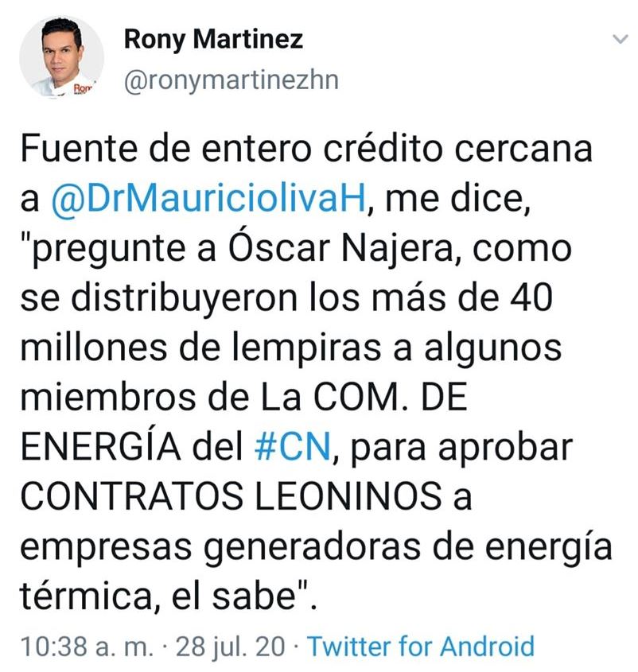Click the display name Rony Martinez
The width and height of the screenshot is (638, 672).
point(213,38)
